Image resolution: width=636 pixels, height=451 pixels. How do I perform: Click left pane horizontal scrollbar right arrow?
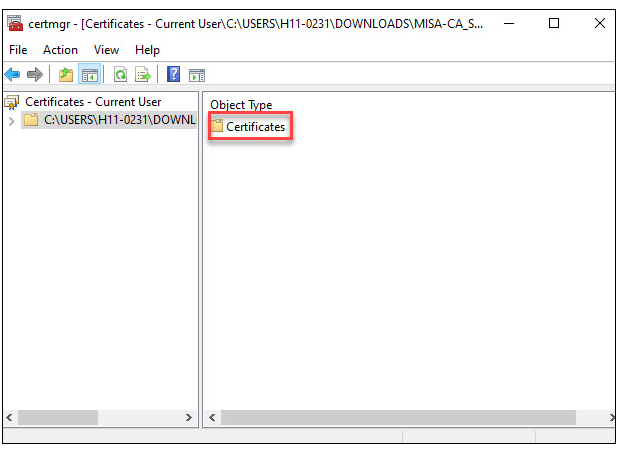[x=190, y=417]
